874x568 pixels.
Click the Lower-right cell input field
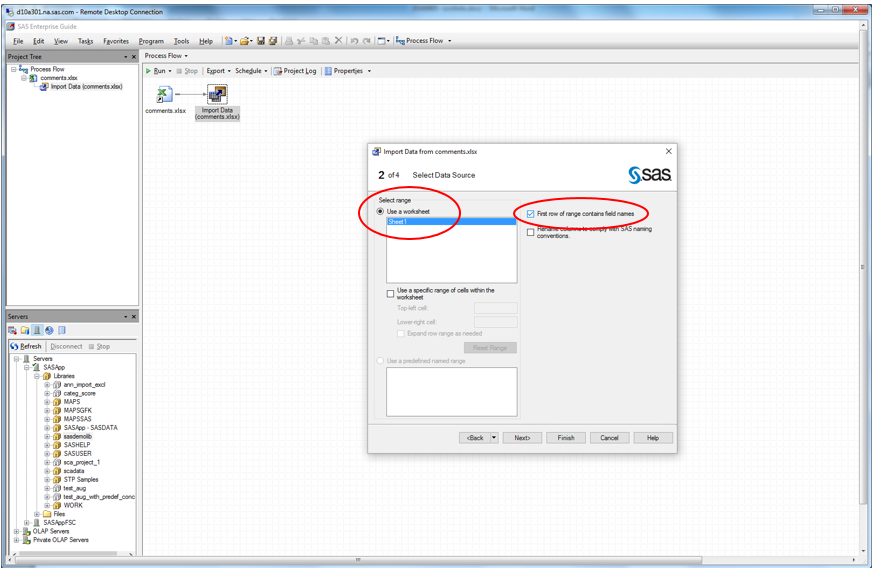(496, 322)
